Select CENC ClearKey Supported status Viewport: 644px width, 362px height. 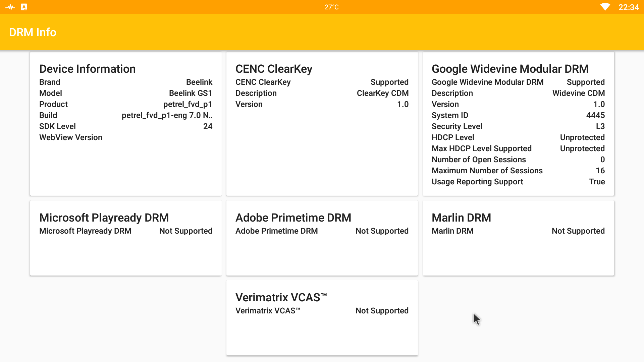tap(389, 82)
